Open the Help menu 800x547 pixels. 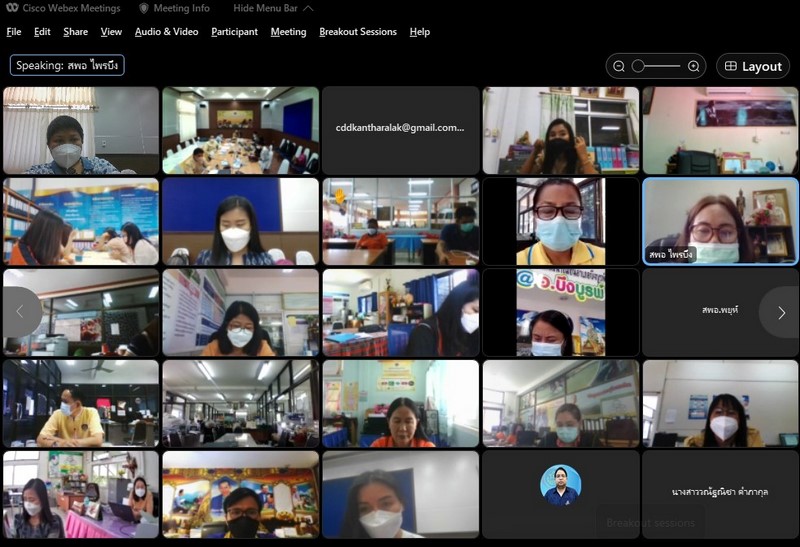(420, 32)
